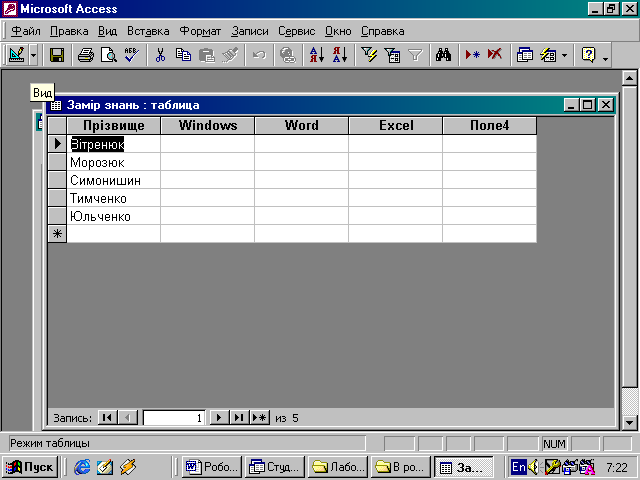The width and height of the screenshot is (640, 480).
Task: Click the Paste toolbar icon
Action: point(207,55)
